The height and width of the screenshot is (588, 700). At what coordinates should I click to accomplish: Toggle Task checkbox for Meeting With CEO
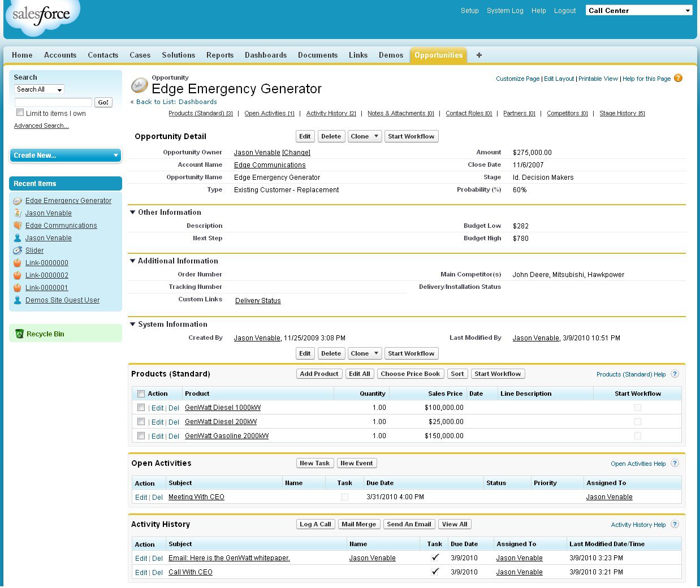click(x=345, y=497)
